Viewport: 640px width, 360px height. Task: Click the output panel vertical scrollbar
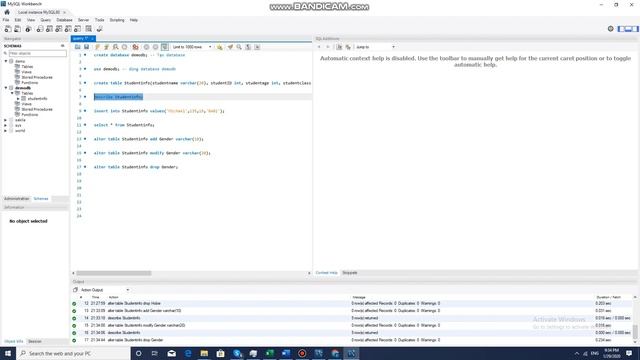click(635, 320)
